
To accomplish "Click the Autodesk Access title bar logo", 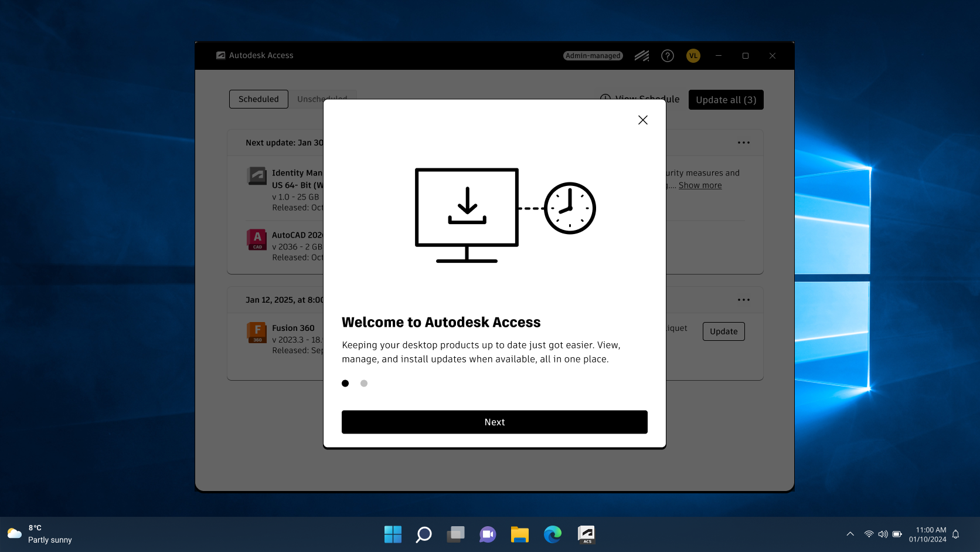I will tap(221, 55).
